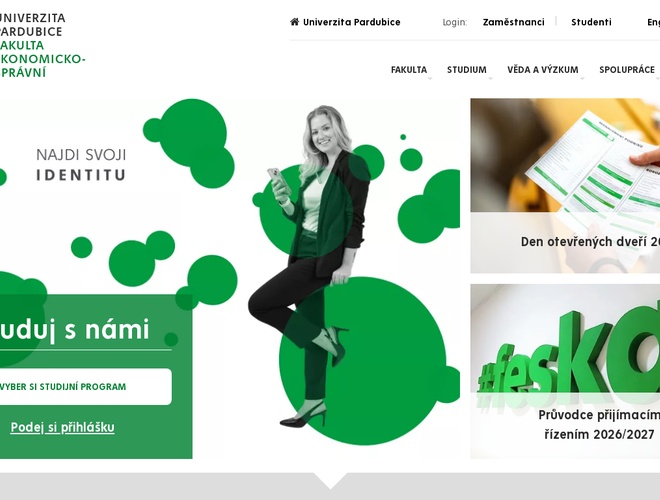The image size is (660, 500).
Task: Click the home icon beside Univerzita Pardubice
Action: pyautogui.click(x=295, y=22)
